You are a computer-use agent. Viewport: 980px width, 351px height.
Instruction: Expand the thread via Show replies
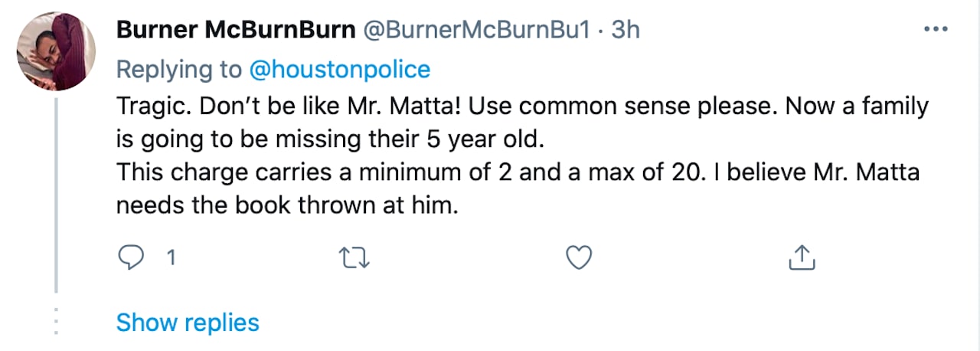click(x=188, y=322)
